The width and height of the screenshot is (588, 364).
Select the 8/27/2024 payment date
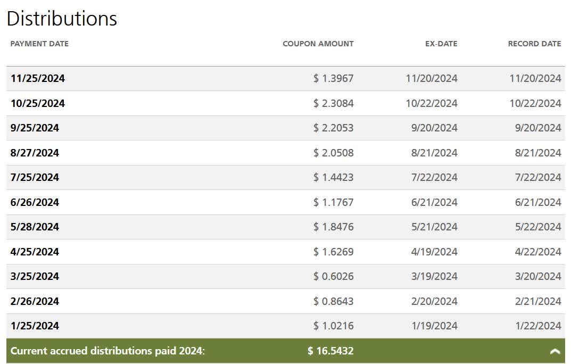coord(35,153)
